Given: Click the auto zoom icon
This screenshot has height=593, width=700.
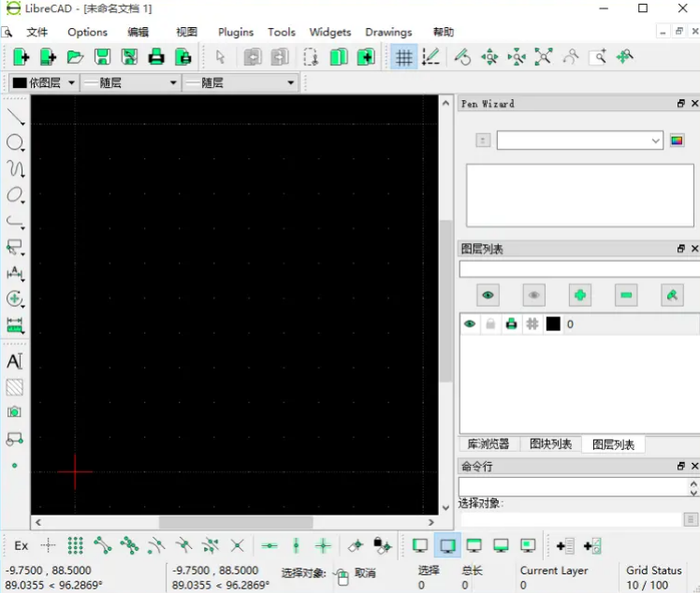Looking at the screenshot, I should tap(544, 57).
